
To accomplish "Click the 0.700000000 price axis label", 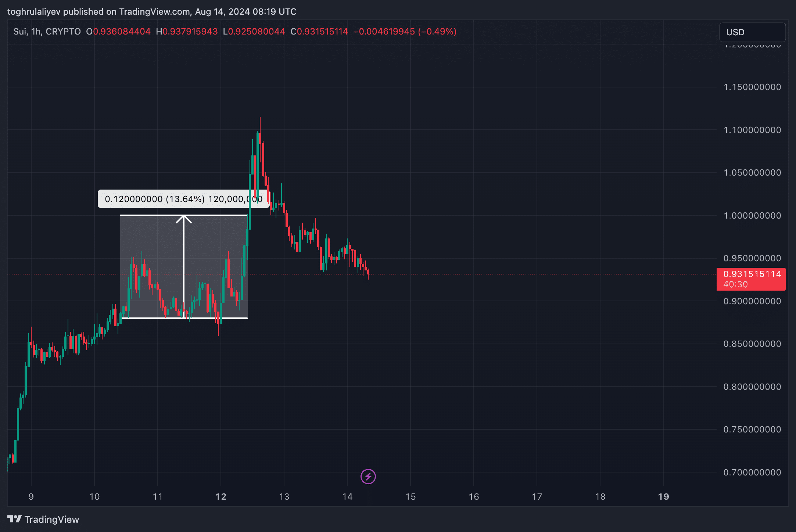I will [752, 472].
